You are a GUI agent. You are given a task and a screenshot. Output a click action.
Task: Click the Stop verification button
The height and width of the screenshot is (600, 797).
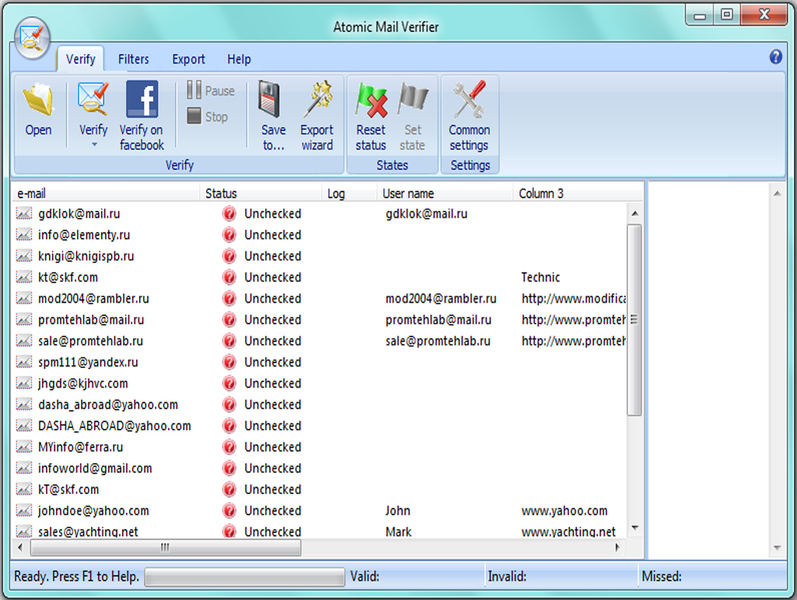[x=207, y=116]
